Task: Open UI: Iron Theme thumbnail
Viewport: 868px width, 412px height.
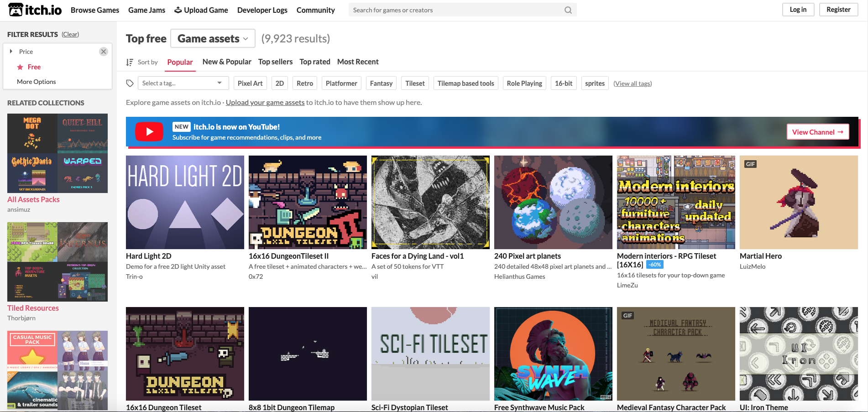Action: coord(799,354)
